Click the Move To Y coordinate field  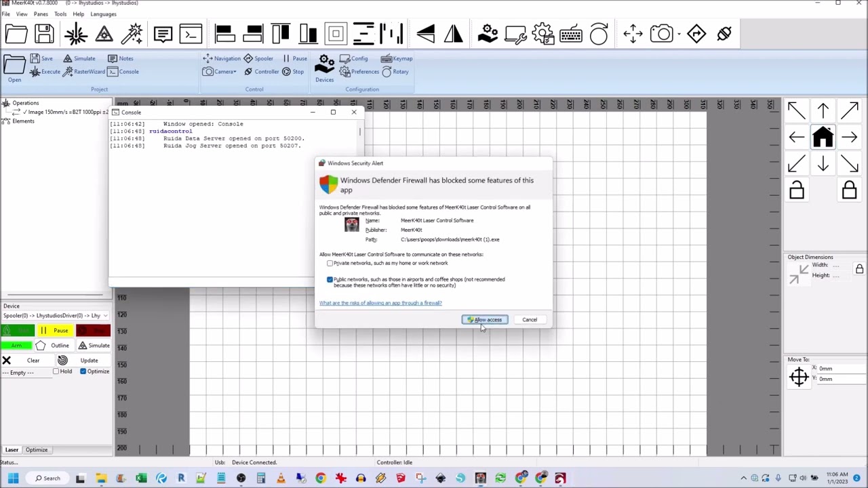[842, 379]
